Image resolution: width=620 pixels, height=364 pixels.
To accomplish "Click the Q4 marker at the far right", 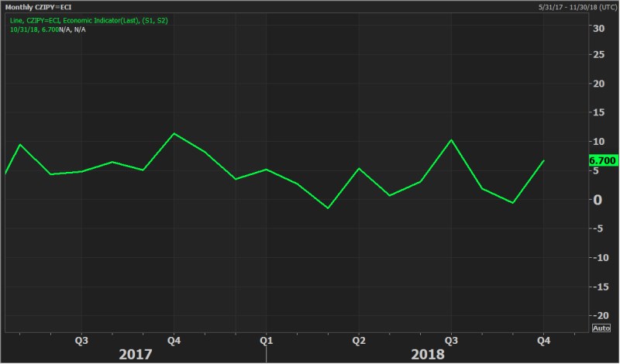I will pyautogui.click(x=543, y=339).
